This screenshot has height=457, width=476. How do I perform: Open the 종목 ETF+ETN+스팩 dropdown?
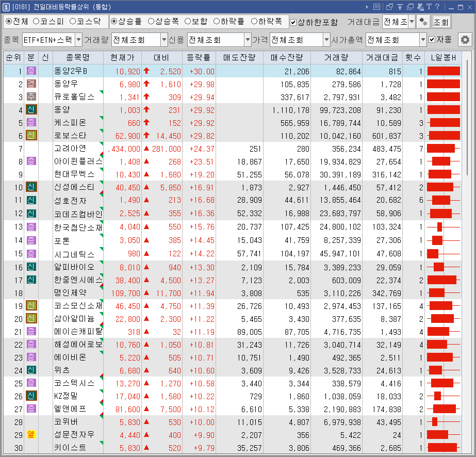(78, 40)
